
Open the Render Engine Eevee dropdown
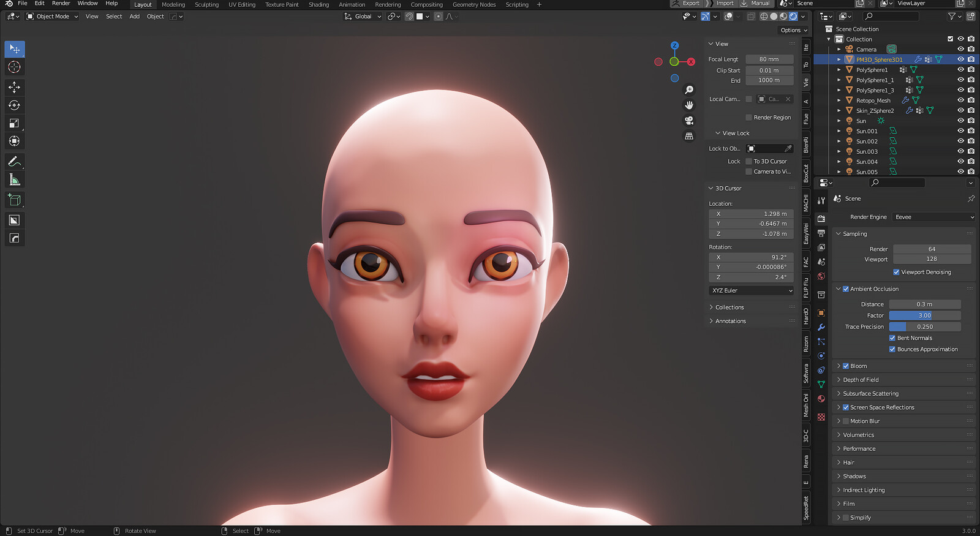(x=933, y=217)
